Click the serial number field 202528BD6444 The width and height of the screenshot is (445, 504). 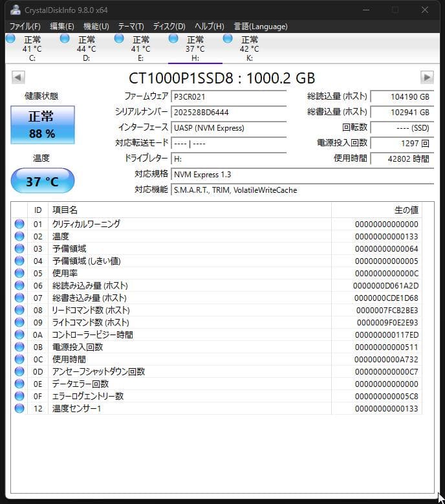click(x=228, y=112)
